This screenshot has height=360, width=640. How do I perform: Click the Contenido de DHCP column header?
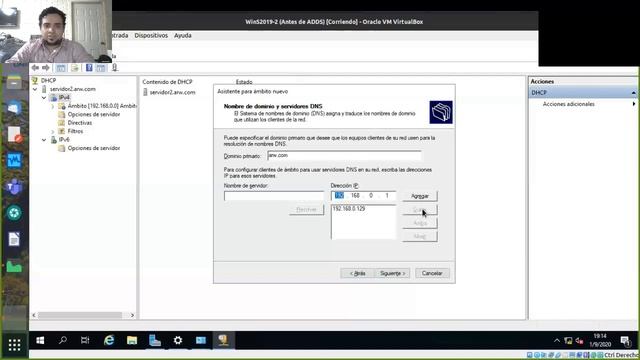pyautogui.click(x=167, y=82)
